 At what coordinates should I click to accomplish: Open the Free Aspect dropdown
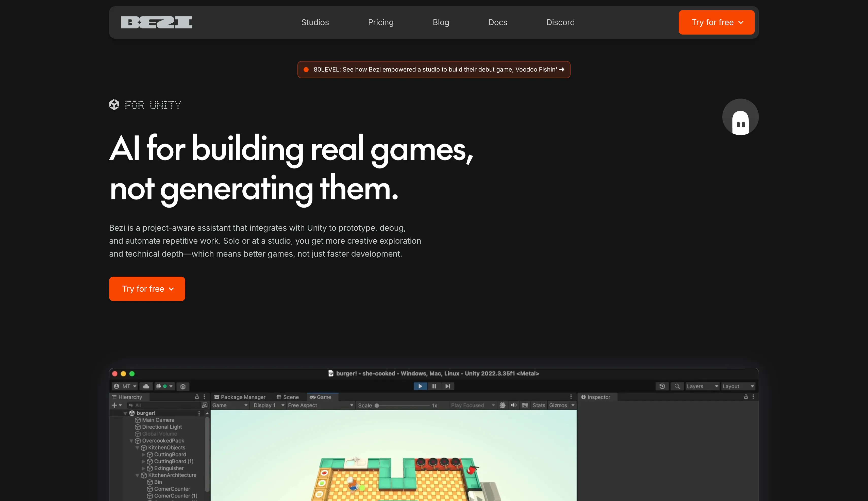(x=320, y=405)
